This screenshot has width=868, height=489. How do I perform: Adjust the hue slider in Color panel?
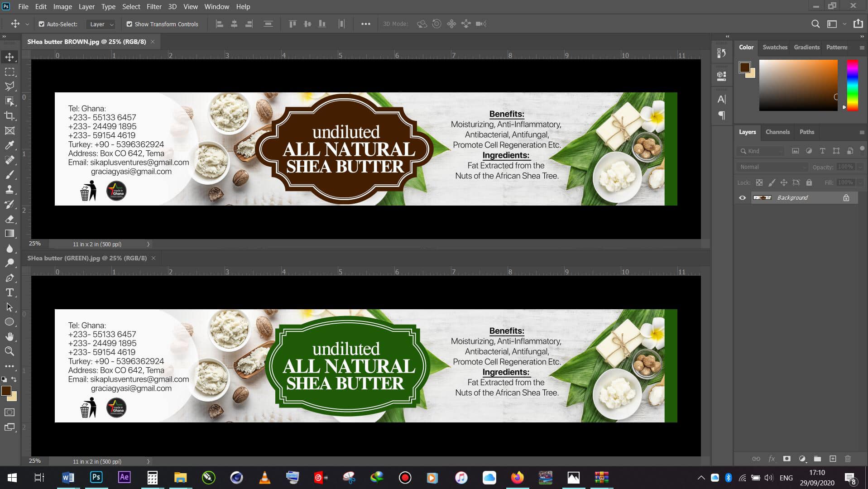[x=852, y=85]
